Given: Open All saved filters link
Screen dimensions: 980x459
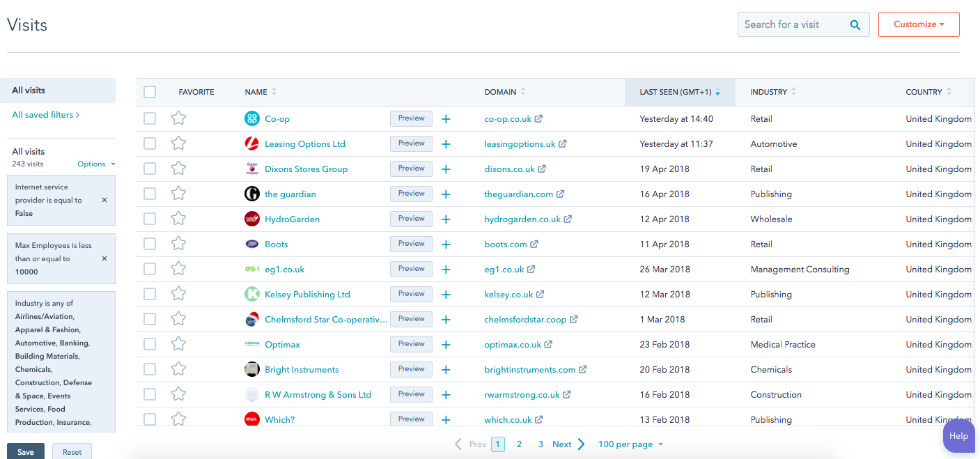Looking at the screenshot, I should pos(45,115).
